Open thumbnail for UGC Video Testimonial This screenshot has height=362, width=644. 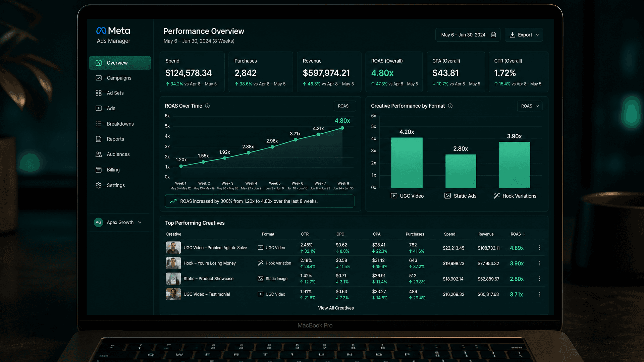pyautogui.click(x=173, y=294)
